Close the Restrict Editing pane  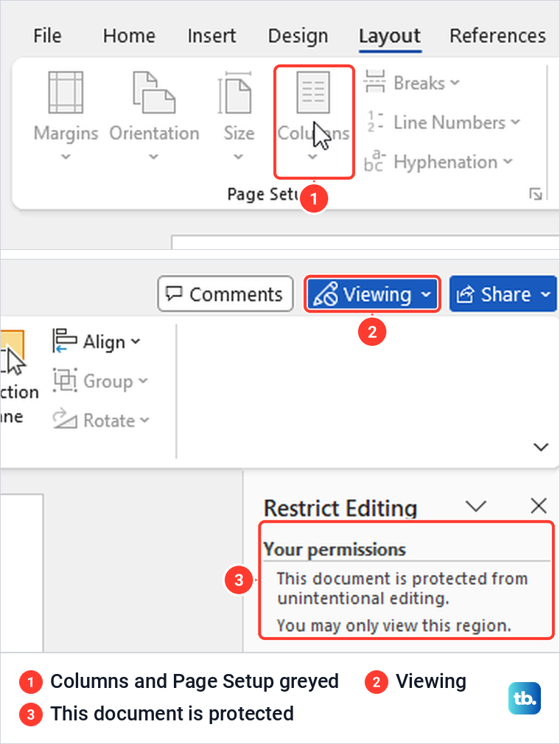[x=539, y=506]
